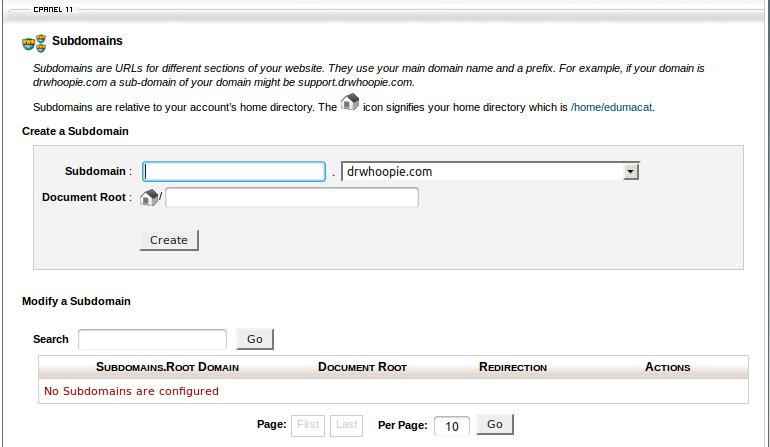Click the home icon in the description text
This screenshot has height=447, width=770.
coord(349,103)
